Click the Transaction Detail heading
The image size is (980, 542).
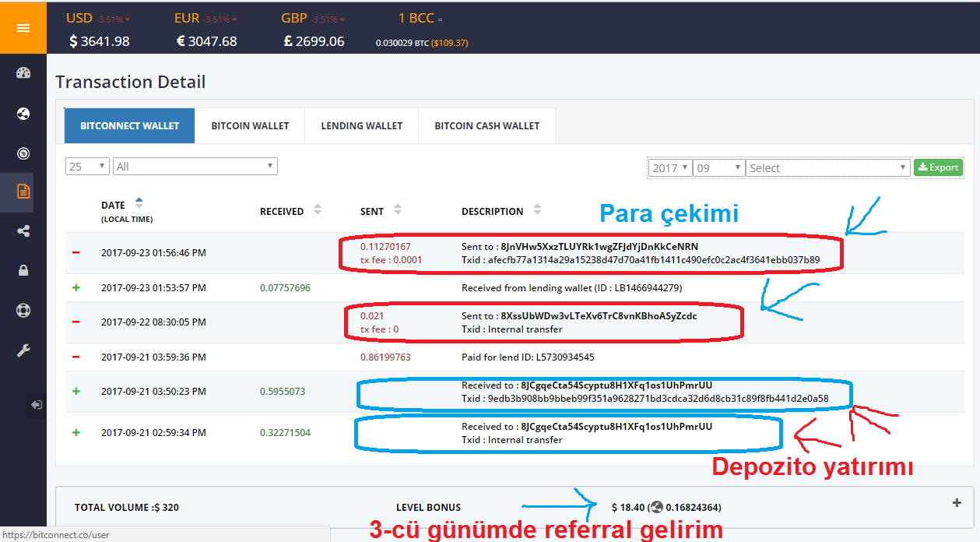[131, 82]
